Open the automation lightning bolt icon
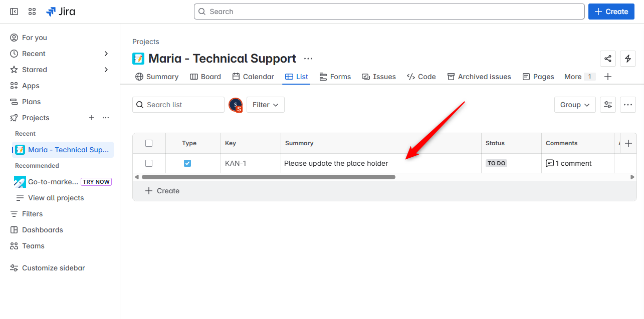 (628, 59)
